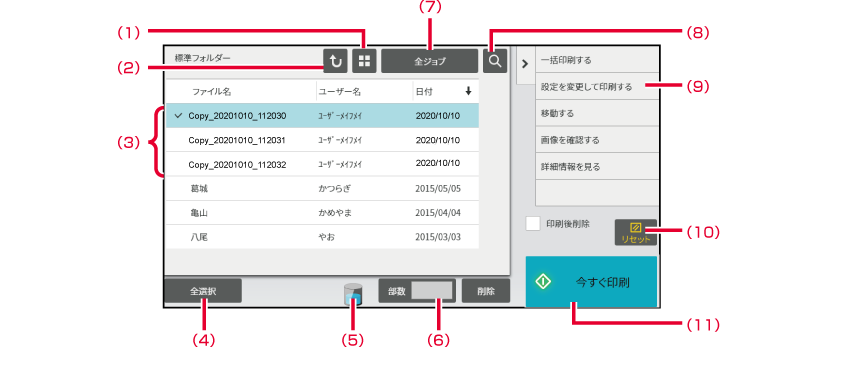Open the 全ジョブ job filter
842x385 pixels.
(430, 61)
